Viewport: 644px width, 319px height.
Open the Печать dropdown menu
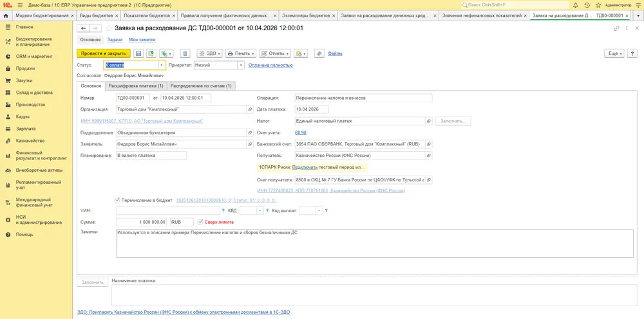click(x=240, y=53)
